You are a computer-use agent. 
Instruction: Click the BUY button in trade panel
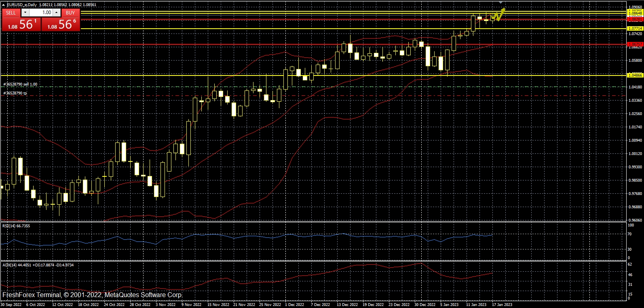click(x=70, y=13)
